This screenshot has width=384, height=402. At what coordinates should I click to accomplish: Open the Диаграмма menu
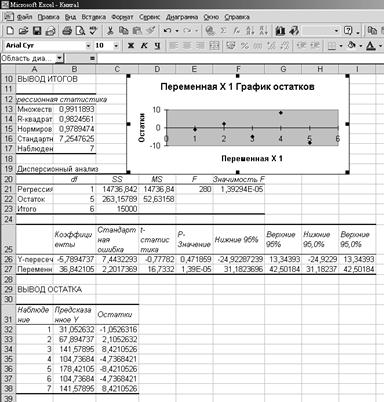(182, 17)
